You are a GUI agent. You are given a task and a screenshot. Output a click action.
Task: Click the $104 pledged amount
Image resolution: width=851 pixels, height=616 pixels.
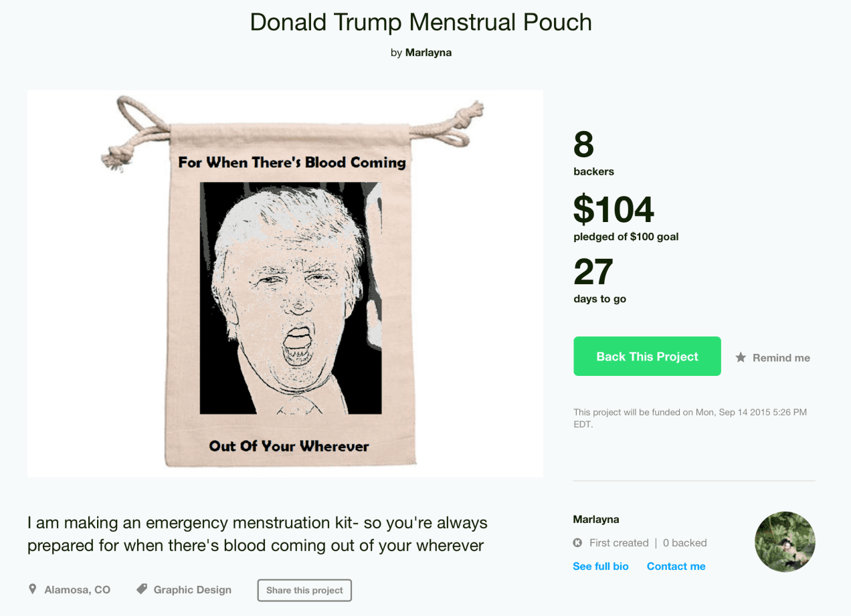pos(613,209)
